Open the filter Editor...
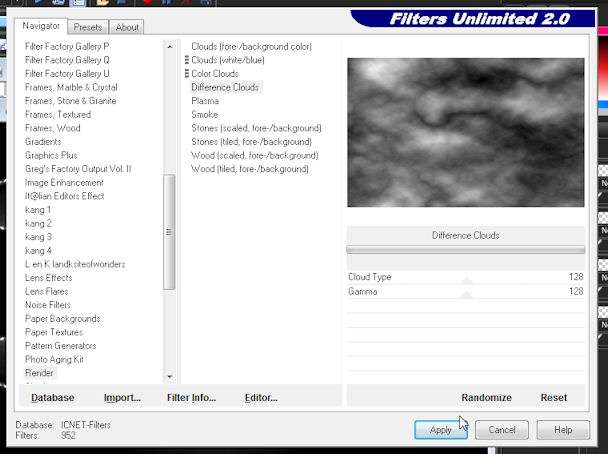The height and width of the screenshot is (454, 608). coord(261,397)
